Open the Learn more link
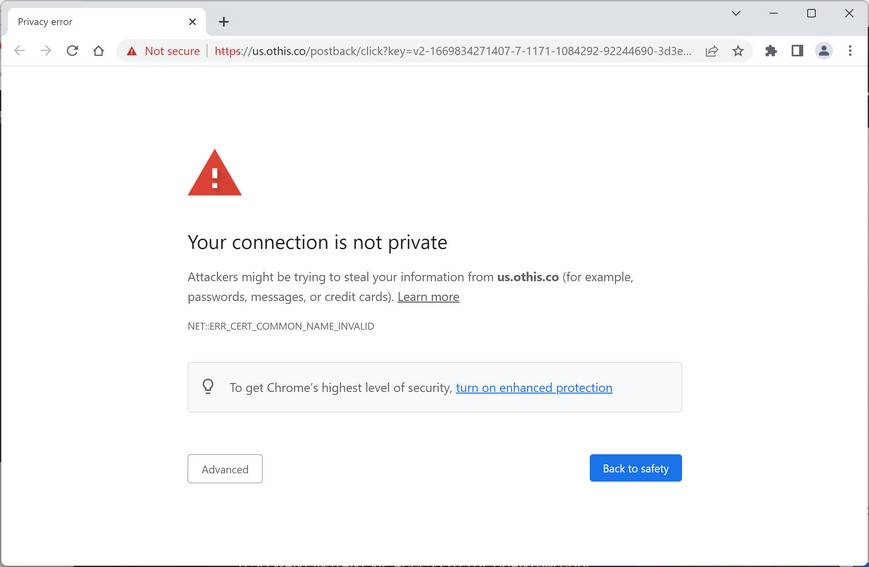869x567 pixels. (428, 297)
